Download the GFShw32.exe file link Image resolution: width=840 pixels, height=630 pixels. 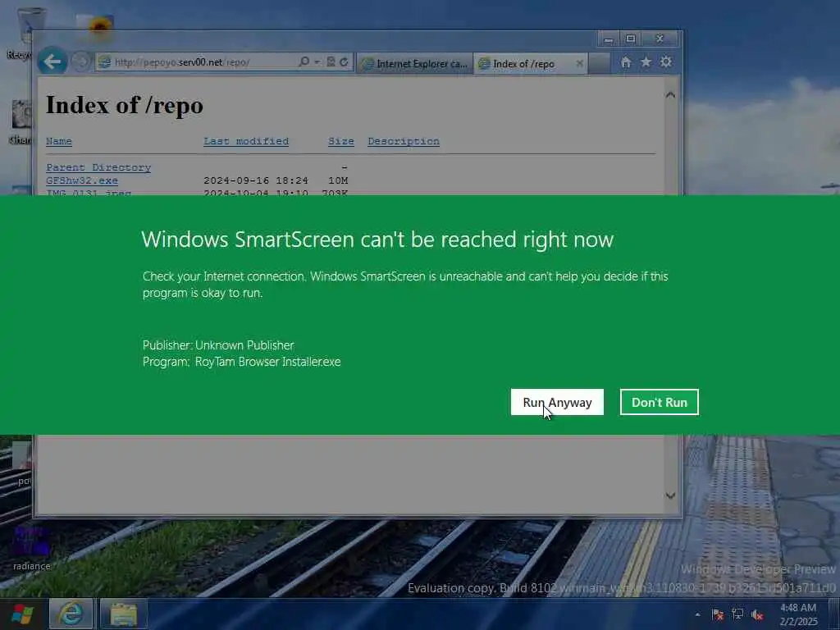pyautogui.click(x=82, y=180)
